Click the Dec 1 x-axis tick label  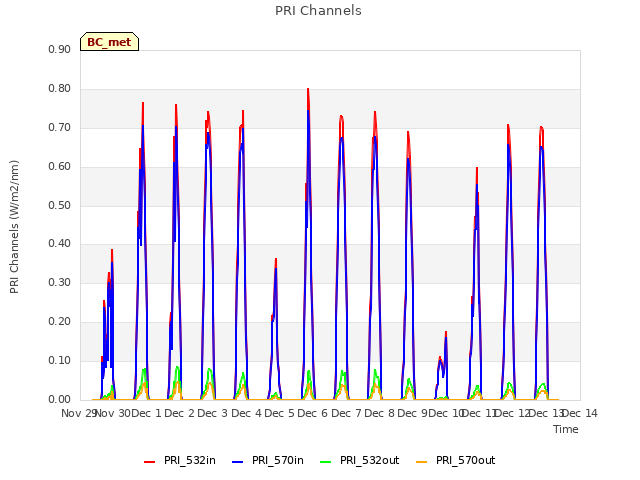click(146, 413)
